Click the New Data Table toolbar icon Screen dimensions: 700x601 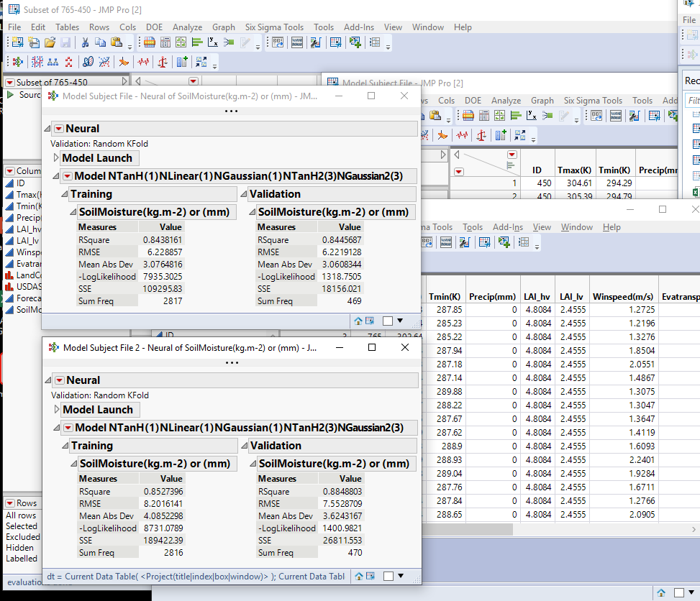point(17,42)
